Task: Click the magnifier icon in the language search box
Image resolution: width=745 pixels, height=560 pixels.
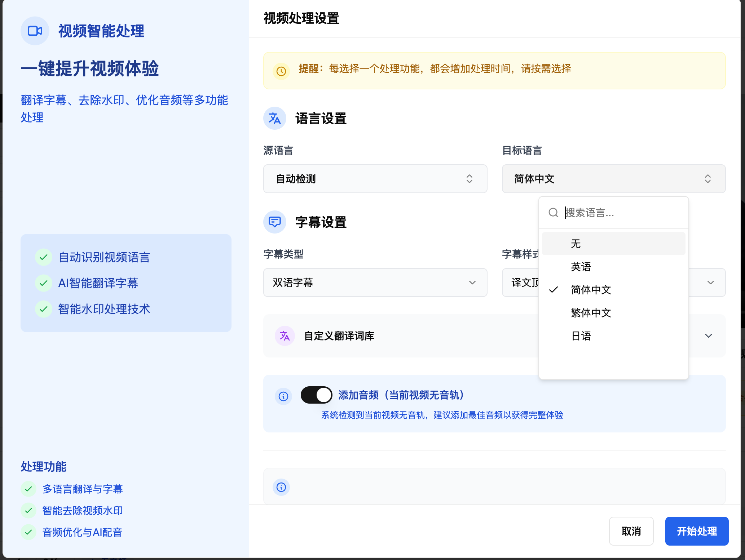Action: pyautogui.click(x=554, y=213)
